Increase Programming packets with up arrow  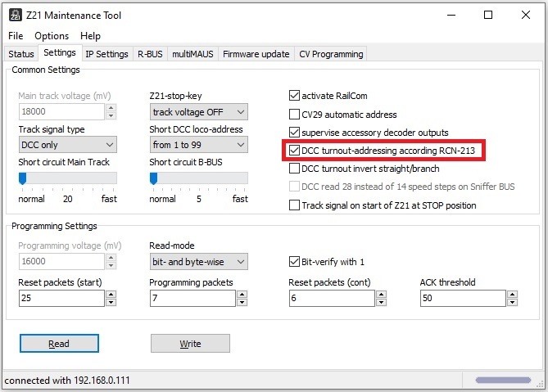(x=242, y=295)
